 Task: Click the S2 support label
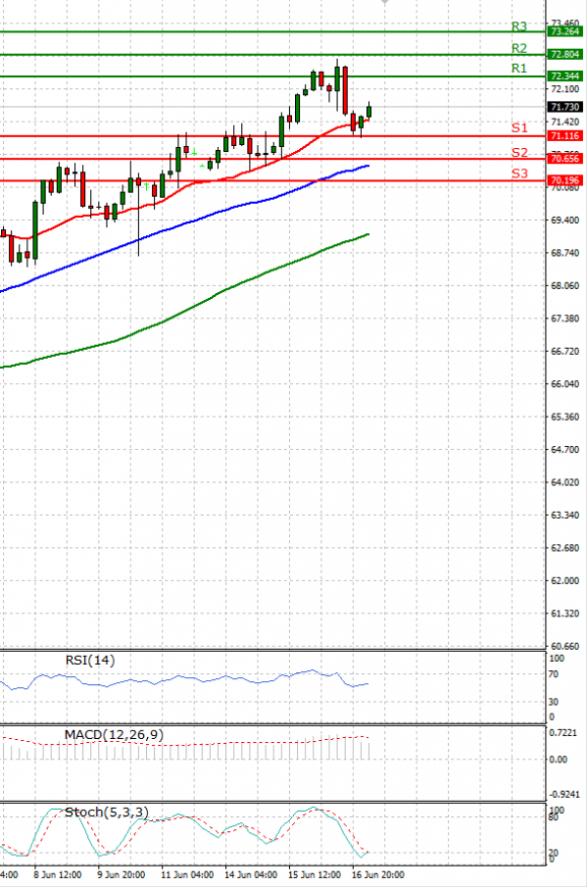(x=518, y=152)
